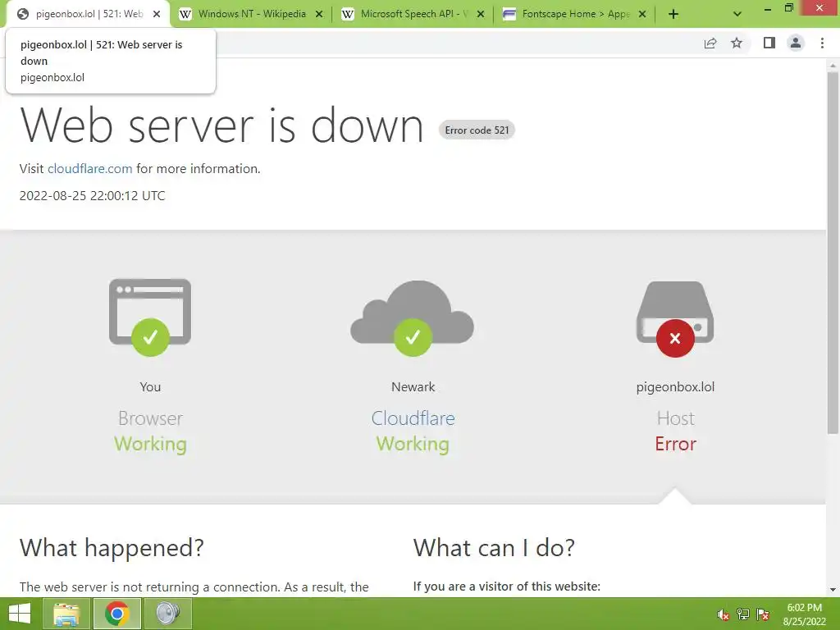This screenshot has height=630, width=840.
Task: Click the network tray icon
Action: tap(743, 614)
